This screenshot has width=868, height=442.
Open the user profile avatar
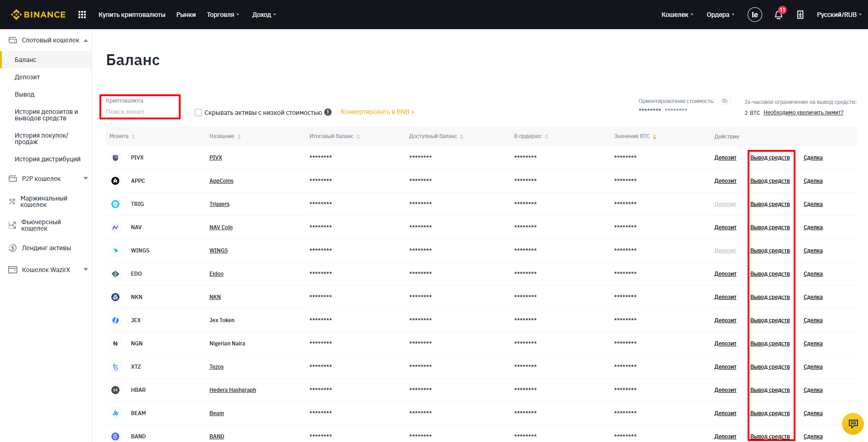[755, 15]
